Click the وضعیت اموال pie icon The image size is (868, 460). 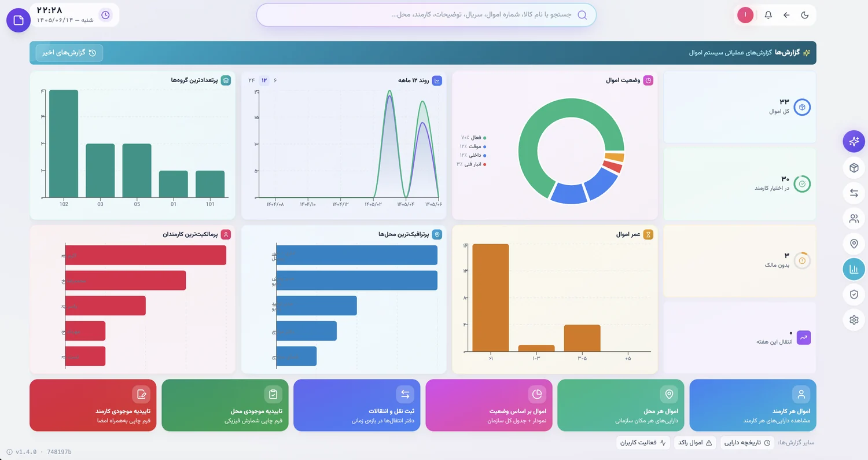[649, 80]
